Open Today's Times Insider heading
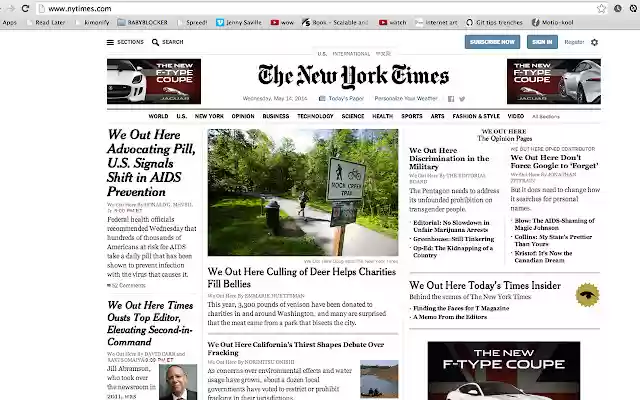Image resolution: width=640 pixels, height=400 pixels. [x=485, y=285]
